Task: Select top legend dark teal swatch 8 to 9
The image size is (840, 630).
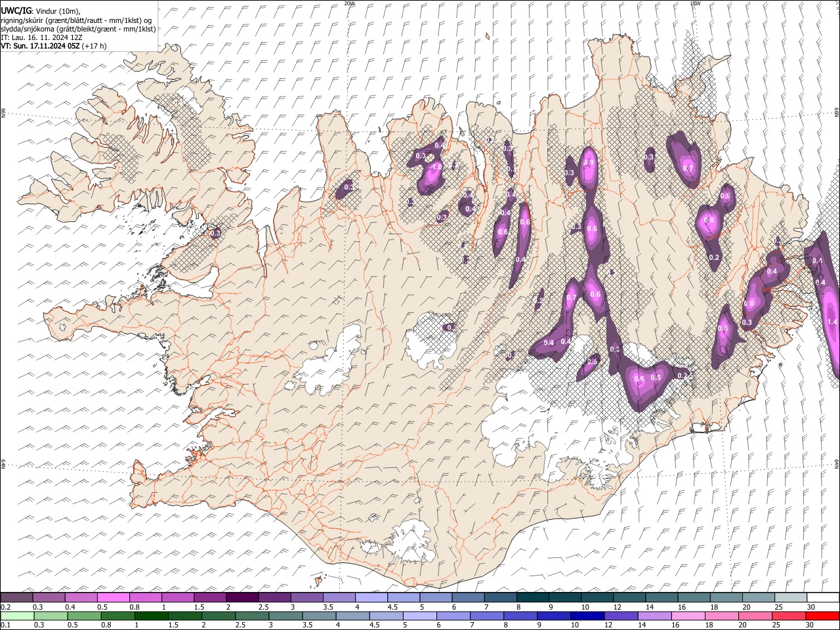Action: [x=533, y=597]
